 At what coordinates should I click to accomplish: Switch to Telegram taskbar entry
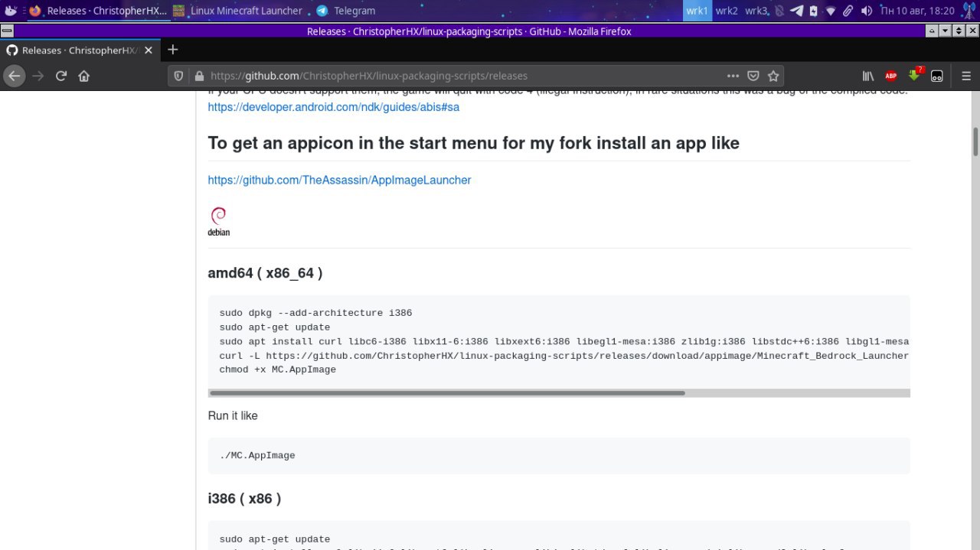(x=346, y=11)
